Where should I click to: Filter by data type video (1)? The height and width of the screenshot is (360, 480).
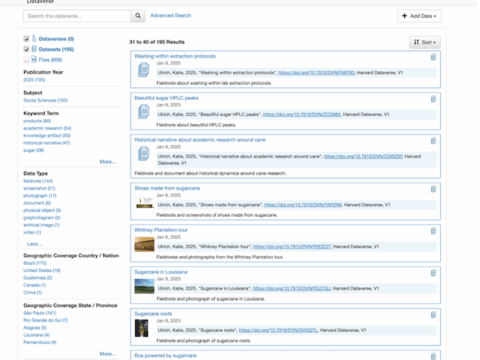tap(32, 232)
